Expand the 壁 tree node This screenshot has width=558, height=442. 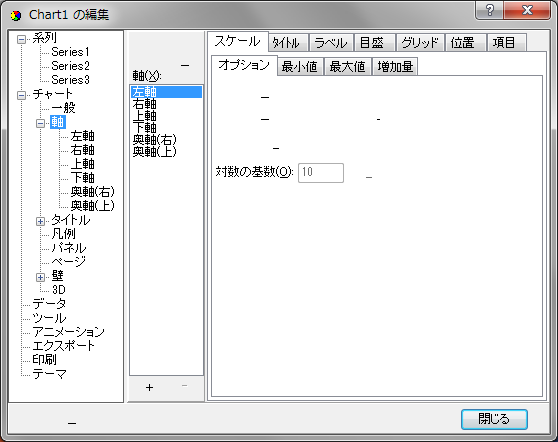pyautogui.click(x=41, y=277)
